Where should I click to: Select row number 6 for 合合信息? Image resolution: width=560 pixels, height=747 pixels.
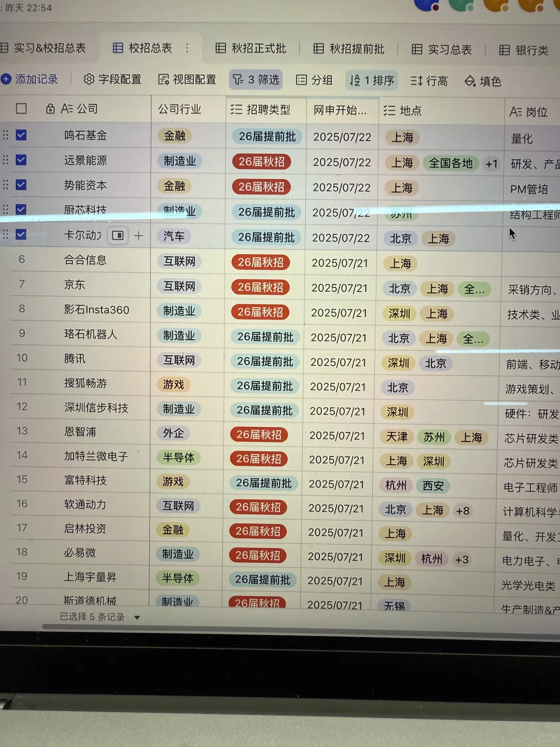click(22, 259)
